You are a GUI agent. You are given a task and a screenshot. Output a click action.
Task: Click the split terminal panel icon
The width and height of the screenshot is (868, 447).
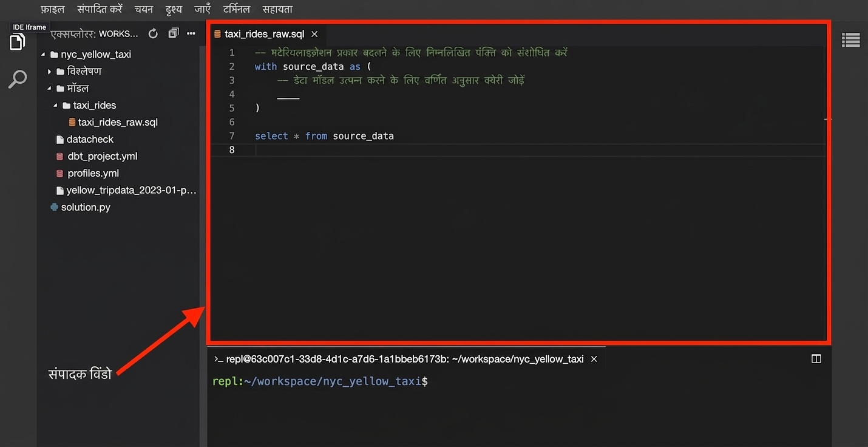816,359
